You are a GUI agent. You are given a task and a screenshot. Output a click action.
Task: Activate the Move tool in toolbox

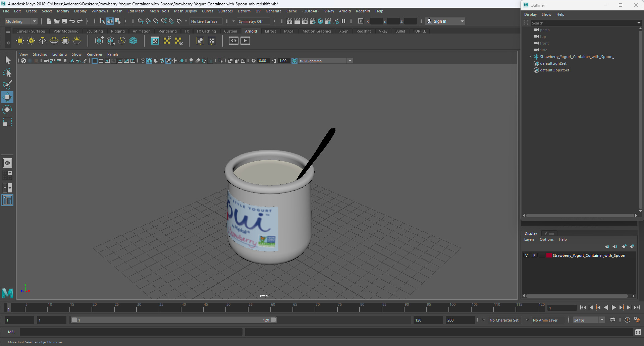[7, 97]
